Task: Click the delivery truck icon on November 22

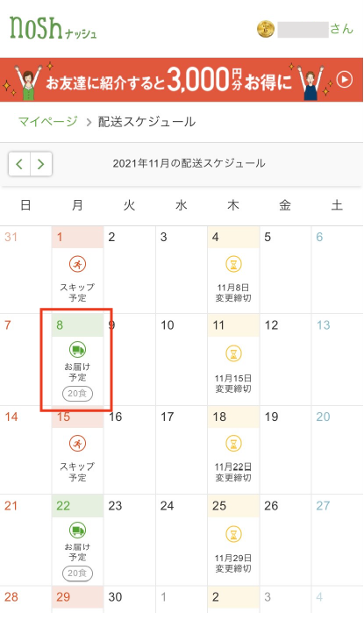Action: point(77,530)
